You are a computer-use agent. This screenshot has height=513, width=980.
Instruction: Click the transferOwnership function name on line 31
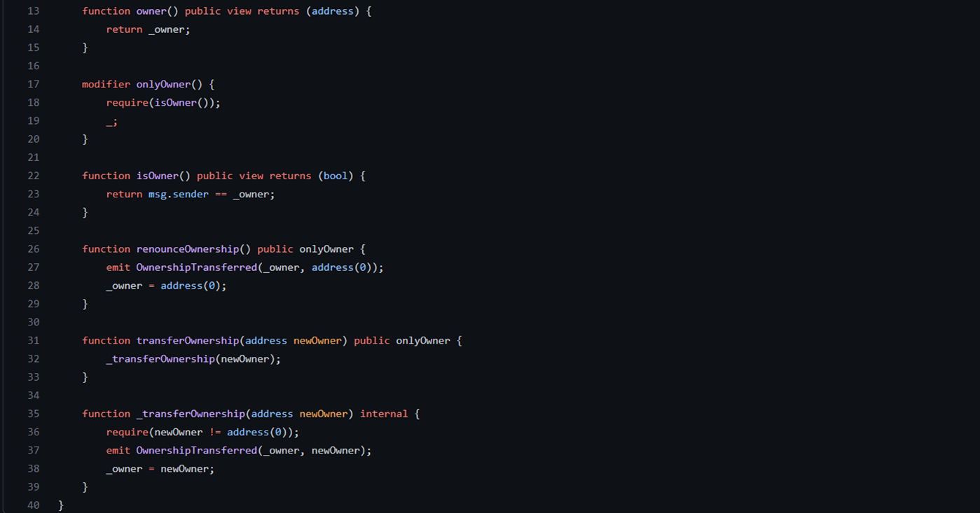click(188, 341)
